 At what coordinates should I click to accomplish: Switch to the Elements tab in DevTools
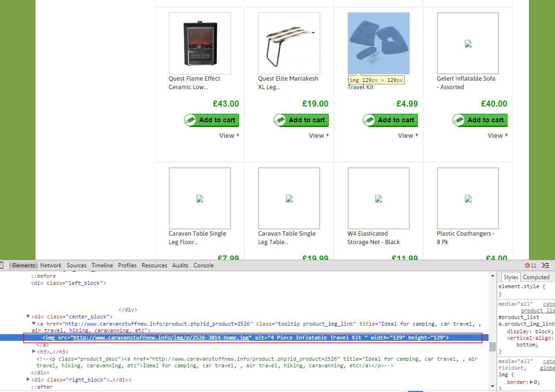click(x=24, y=265)
